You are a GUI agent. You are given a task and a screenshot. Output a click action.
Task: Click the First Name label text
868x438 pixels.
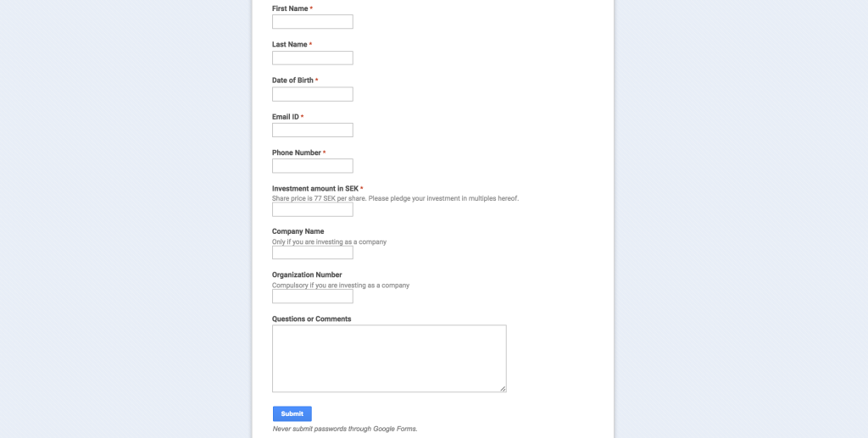290,8
